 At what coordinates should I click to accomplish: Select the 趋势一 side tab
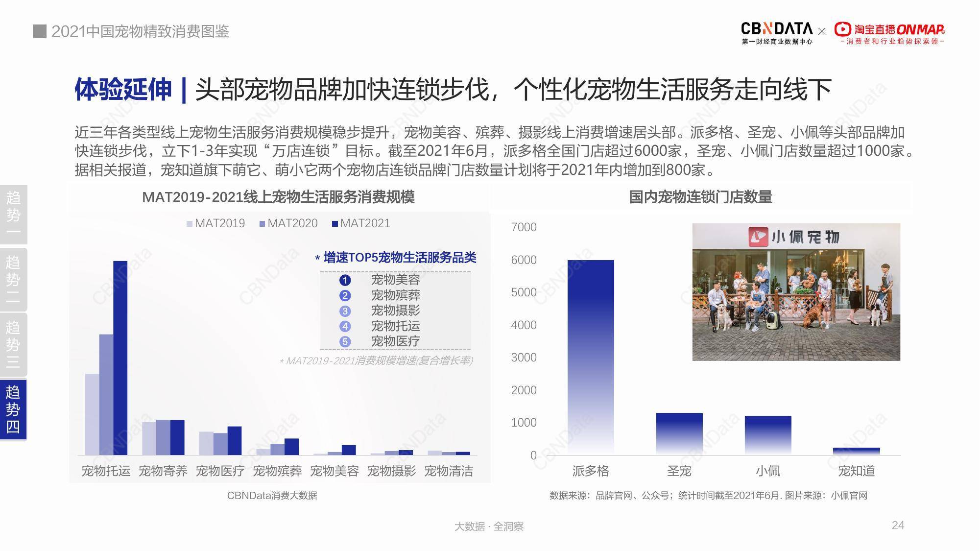[x=13, y=215]
